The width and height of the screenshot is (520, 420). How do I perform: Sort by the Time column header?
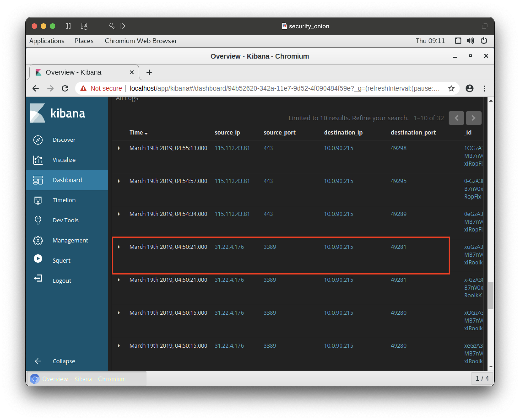pyautogui.click(x=138, y=133)
